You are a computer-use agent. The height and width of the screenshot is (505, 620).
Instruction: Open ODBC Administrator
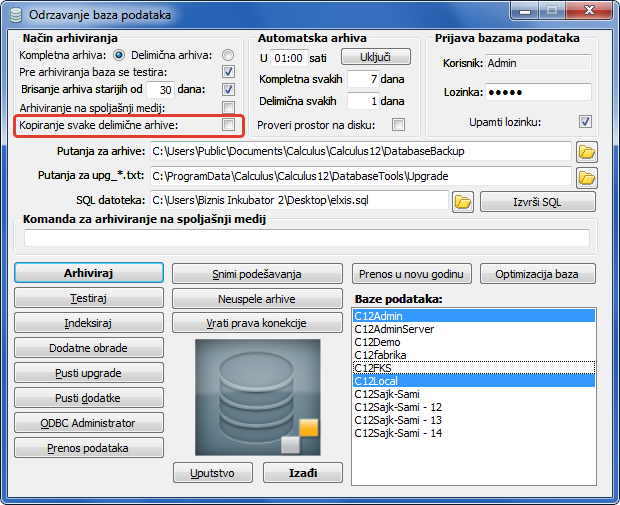pos(89,422)
